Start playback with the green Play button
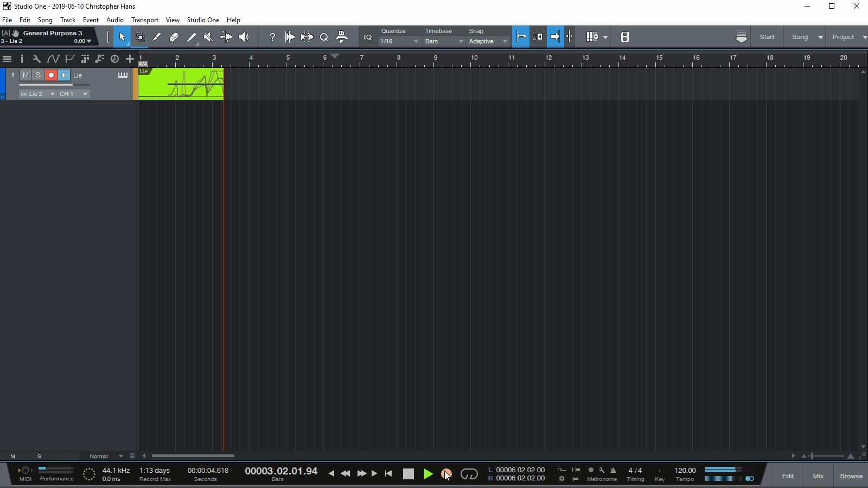Viewport: 868px width, 488px height. [428, 474]
